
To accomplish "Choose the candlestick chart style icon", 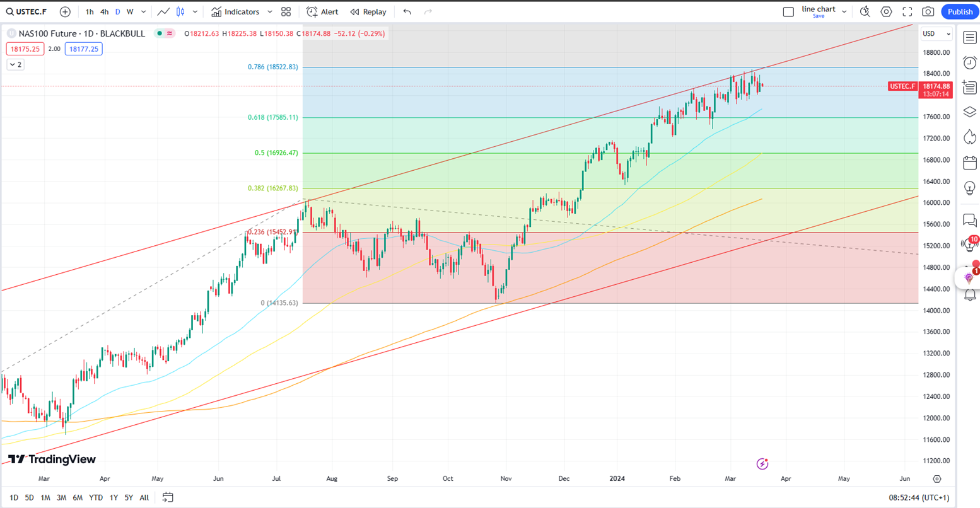I will [x=181, y=12].
